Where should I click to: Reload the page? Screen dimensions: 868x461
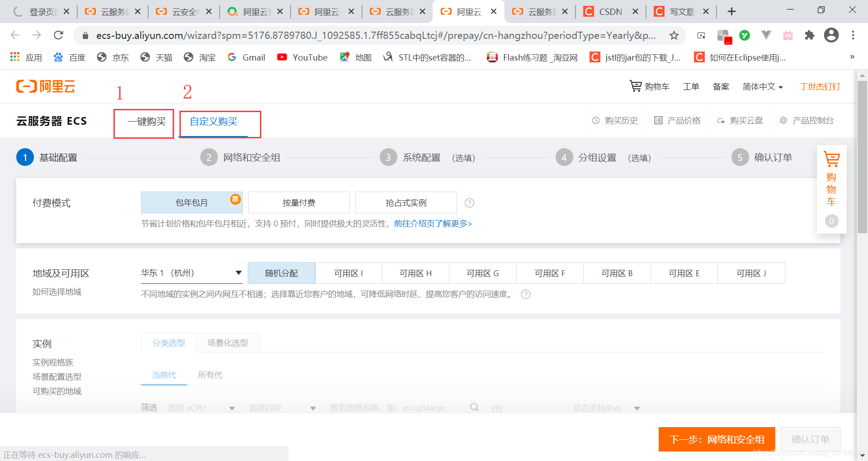click(58, 35)
